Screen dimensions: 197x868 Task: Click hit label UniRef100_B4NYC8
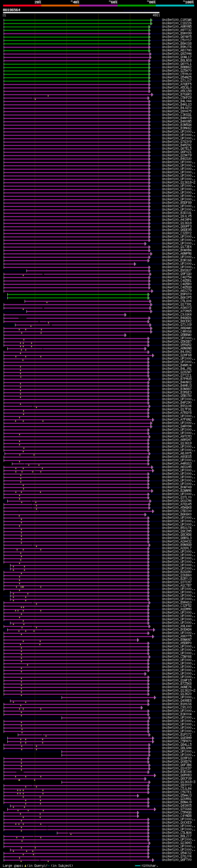point(177,118)
